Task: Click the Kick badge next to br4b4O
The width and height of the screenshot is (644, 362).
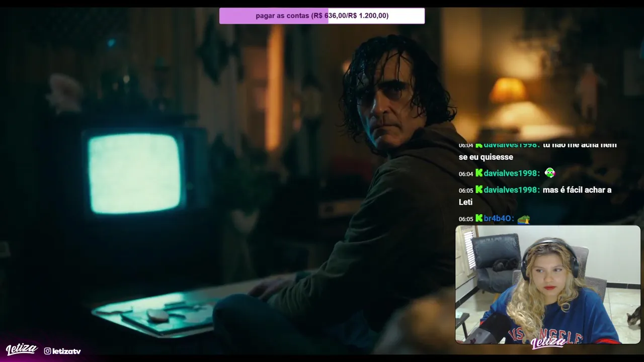Action: click(x=479, y=219)
